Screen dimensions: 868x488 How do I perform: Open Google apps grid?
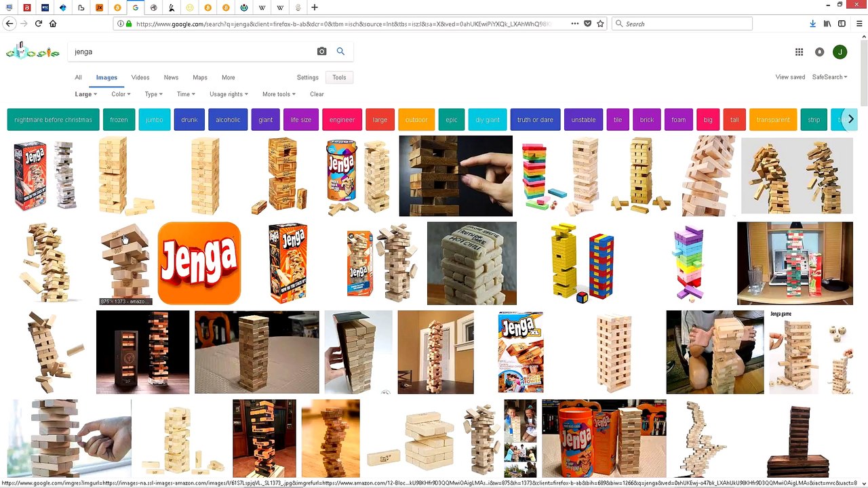pyautogui.click(x=800, y=52)
